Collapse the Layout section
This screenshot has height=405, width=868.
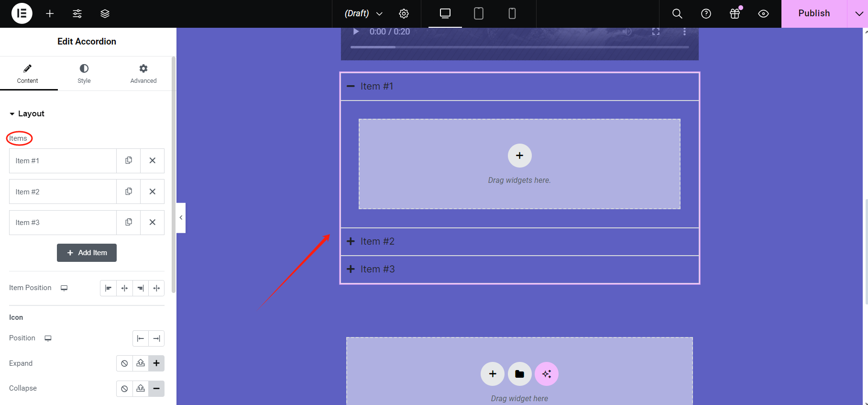(x=27, y=113)
